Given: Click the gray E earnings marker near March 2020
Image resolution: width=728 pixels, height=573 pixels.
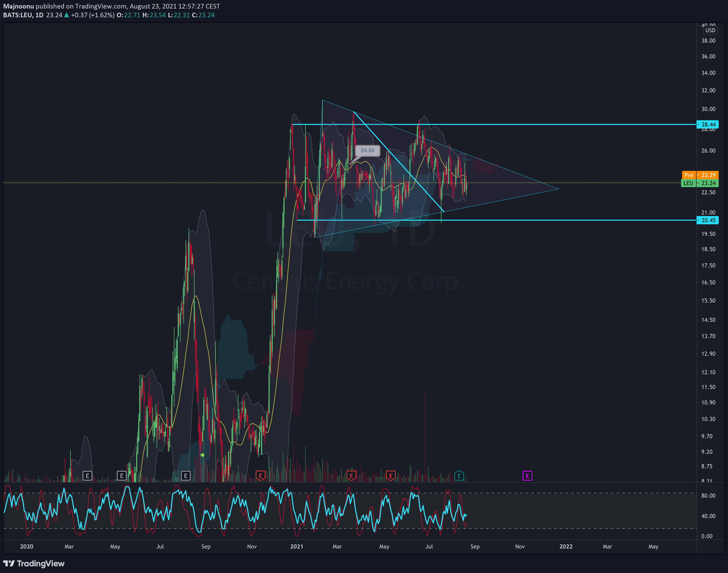Looking at the screenshot, I should 87,475.
